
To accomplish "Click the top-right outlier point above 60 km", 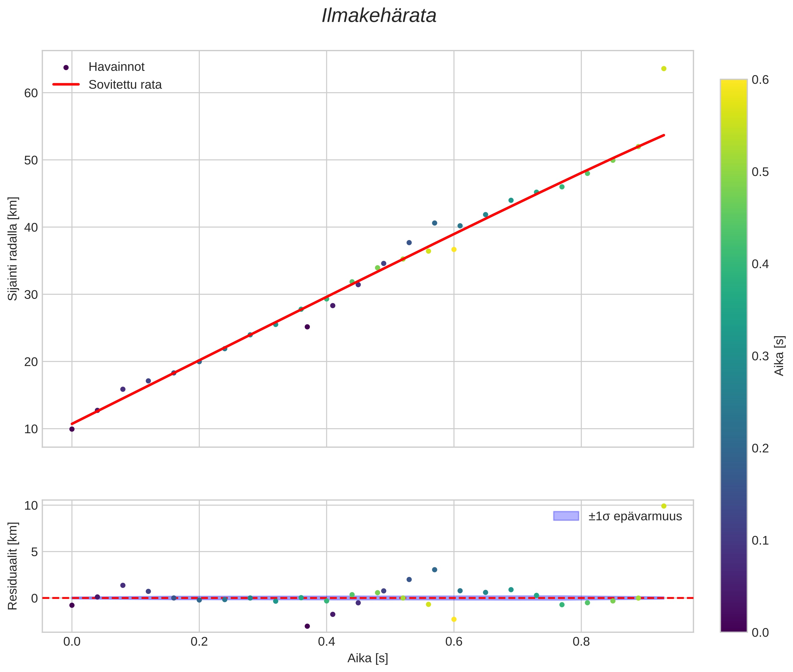I will 663,69.
